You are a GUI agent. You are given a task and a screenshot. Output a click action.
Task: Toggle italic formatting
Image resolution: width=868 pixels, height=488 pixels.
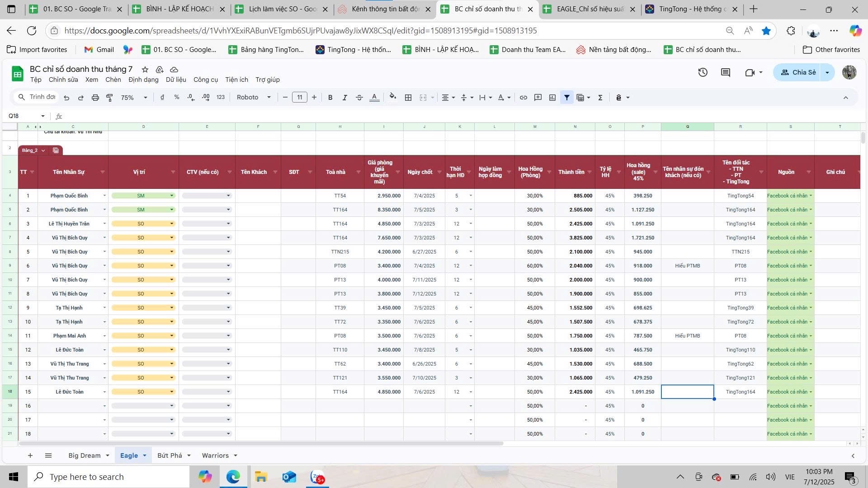[x=344, y=98]
